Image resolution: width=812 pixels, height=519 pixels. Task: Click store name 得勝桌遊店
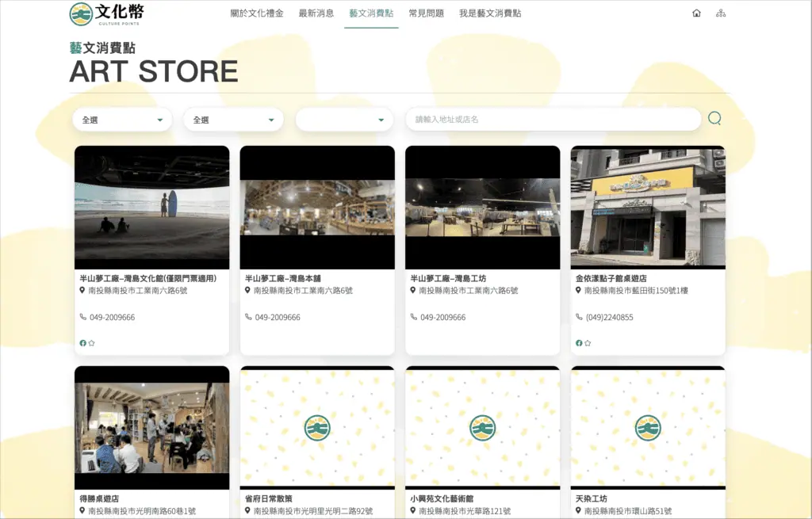pyautogui.click(x=99, y=499)
